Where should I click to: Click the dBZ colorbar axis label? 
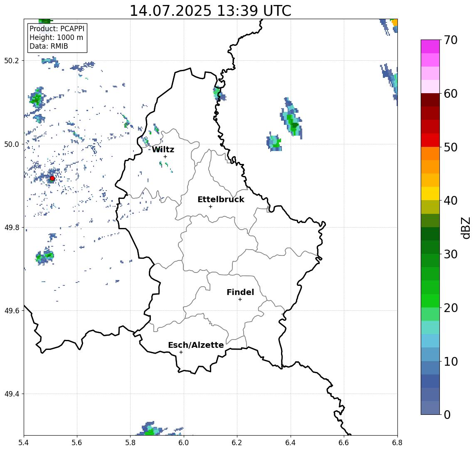[x=466, y=228]
